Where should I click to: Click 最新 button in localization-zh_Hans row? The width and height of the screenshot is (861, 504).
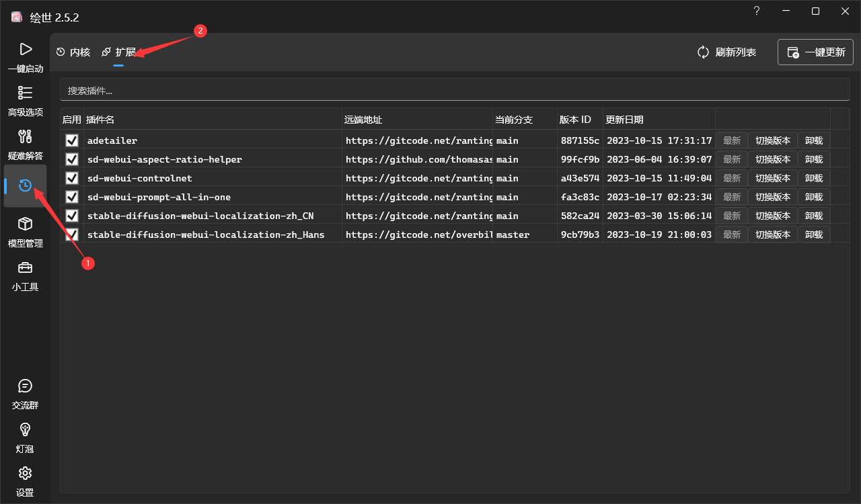point(732,235)
